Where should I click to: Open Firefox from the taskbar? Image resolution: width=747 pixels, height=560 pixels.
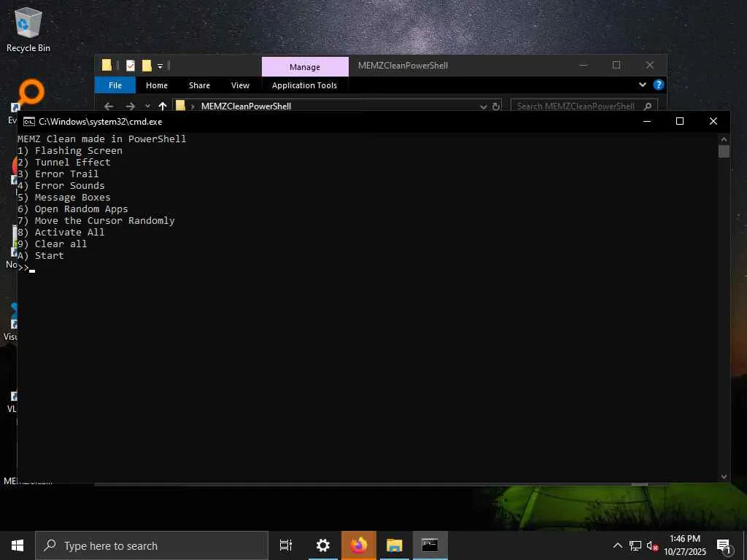(x=359, y=545)
